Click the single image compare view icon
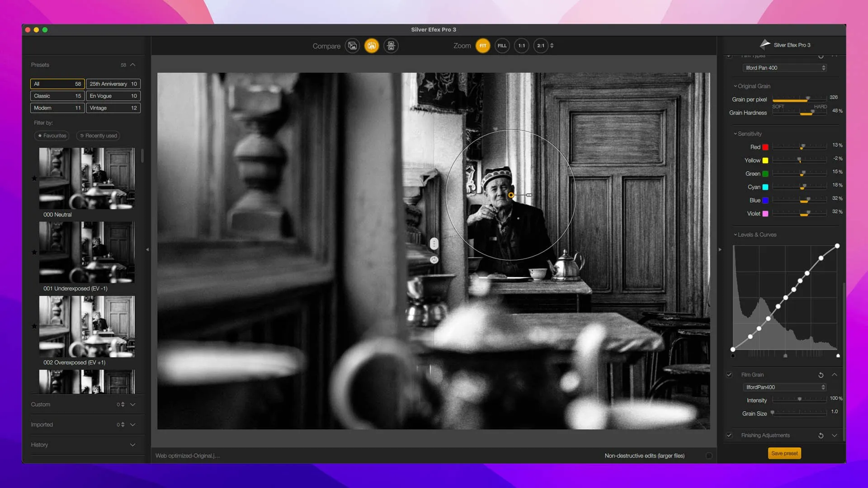 click(x=352, y=46)
